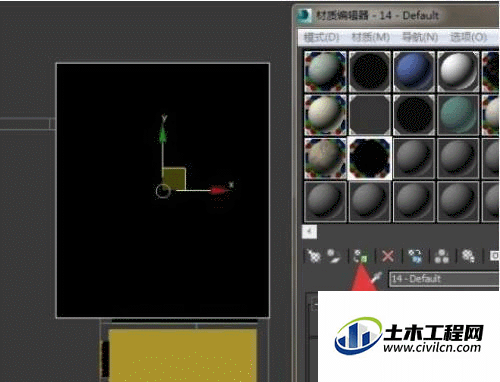
Task: Select the white sphere sample slot in first row
Action: [x=458, y=71]
